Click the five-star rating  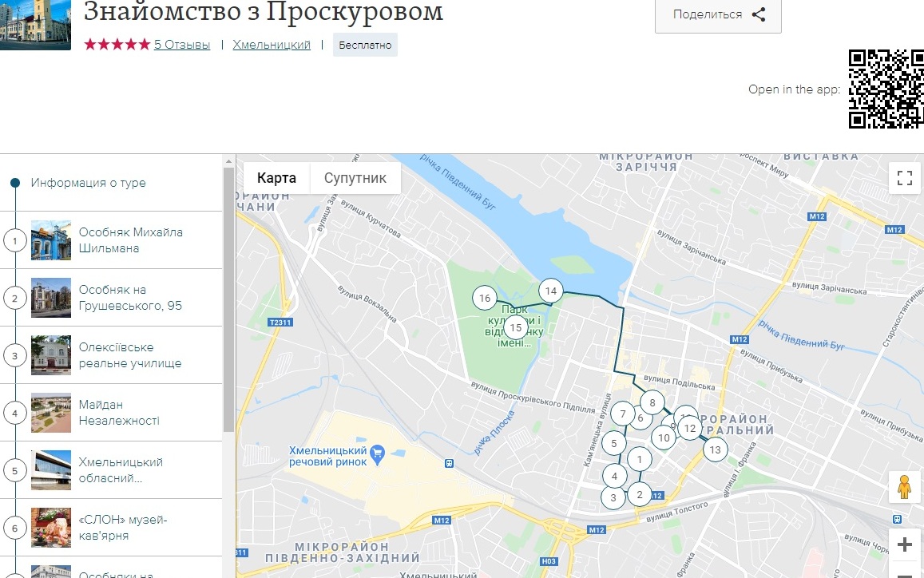(x=117, y=45)
